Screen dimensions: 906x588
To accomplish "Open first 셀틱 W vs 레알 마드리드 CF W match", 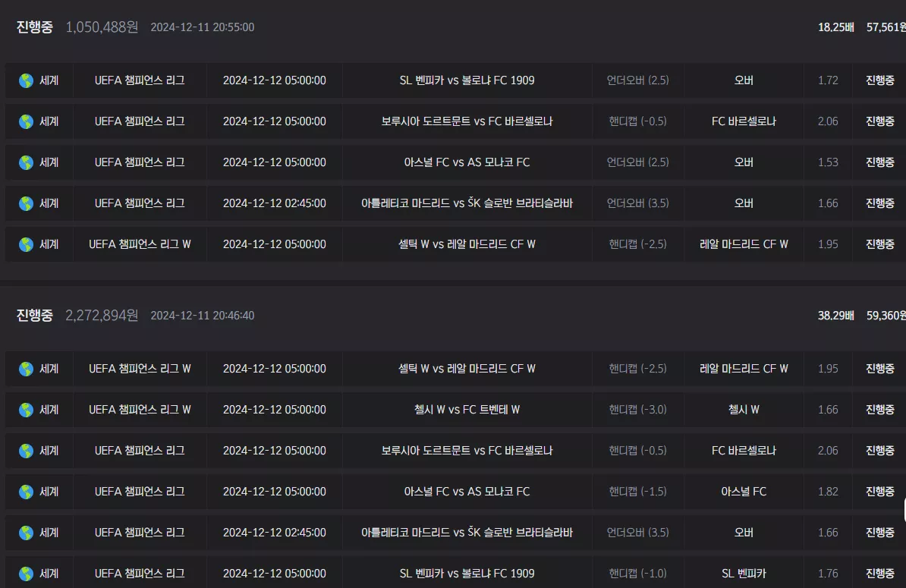I will [x=467, y=244].
